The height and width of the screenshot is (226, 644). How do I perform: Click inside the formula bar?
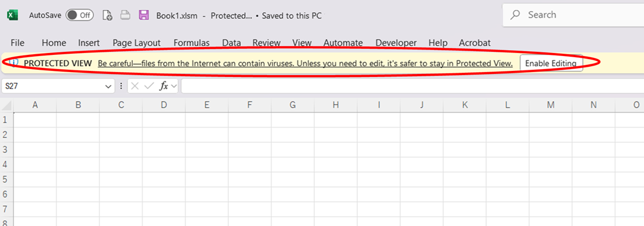(x=412, y=86)
